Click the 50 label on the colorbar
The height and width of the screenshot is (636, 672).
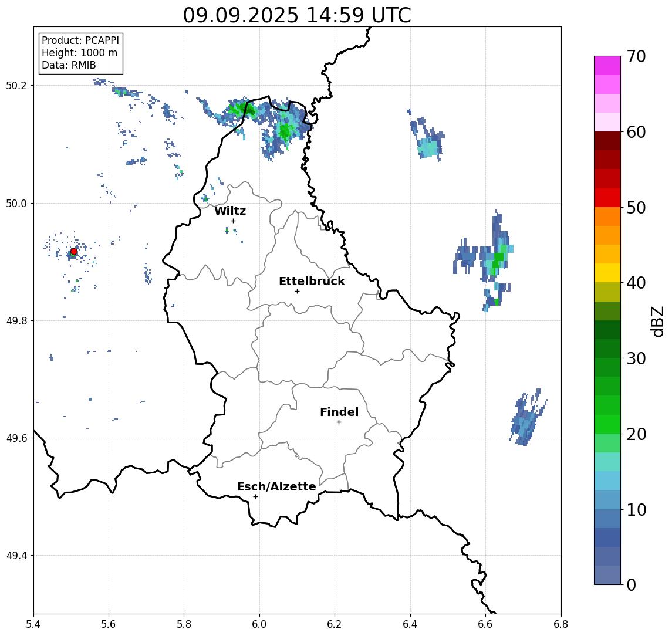tap(636, 208)
